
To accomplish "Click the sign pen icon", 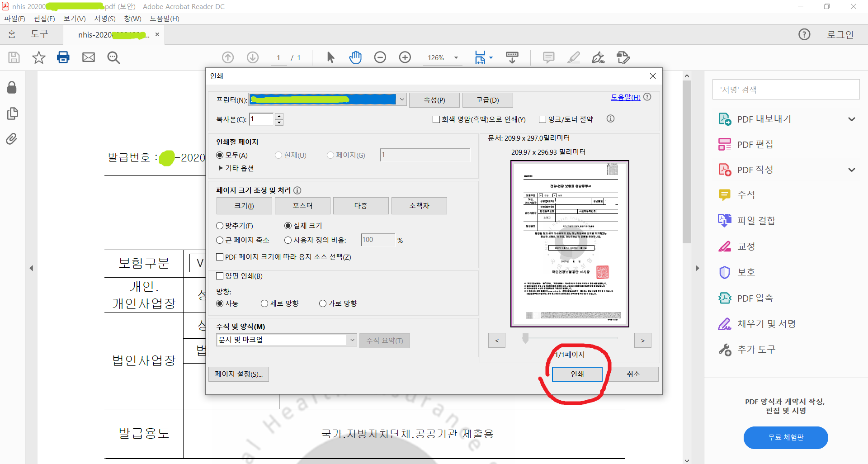I will 599,57.
